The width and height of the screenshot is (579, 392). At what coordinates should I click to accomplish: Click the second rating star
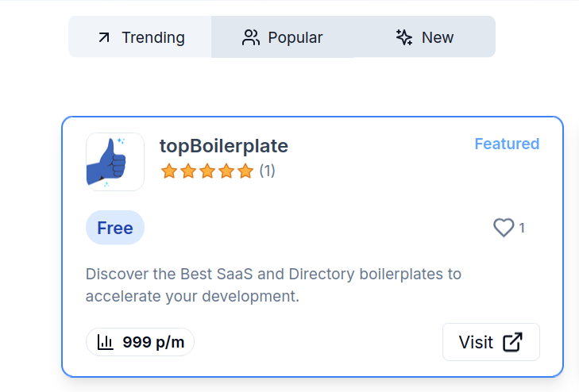[x=188, y=171]
